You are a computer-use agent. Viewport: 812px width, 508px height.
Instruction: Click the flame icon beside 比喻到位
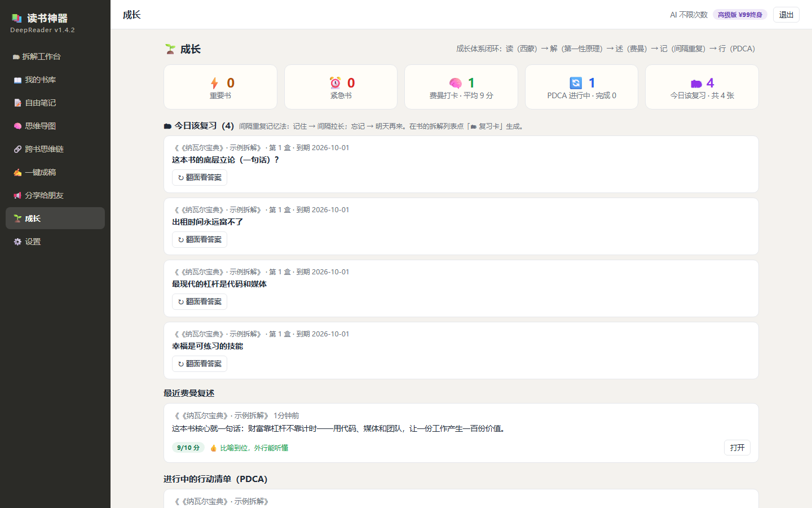pyautogui.click(x=214, y=448)
